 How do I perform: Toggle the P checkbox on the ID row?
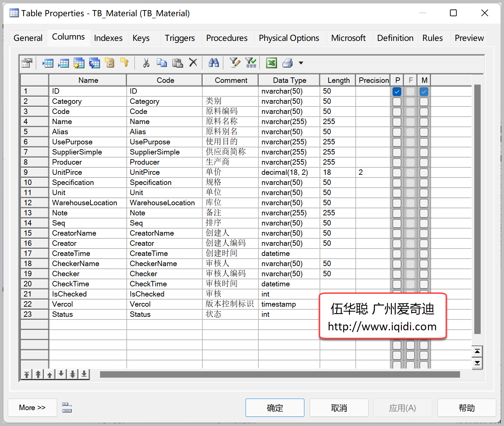tap(397, 91)
